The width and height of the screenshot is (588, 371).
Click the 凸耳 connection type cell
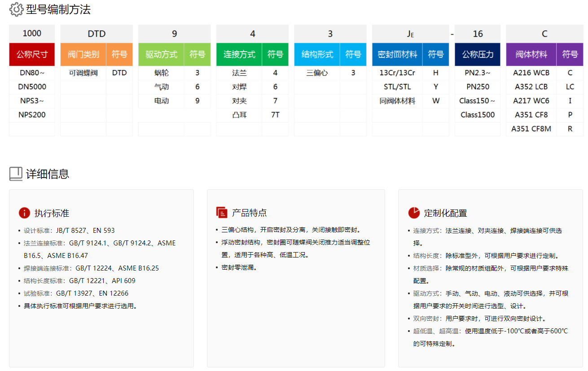(239, 115)
